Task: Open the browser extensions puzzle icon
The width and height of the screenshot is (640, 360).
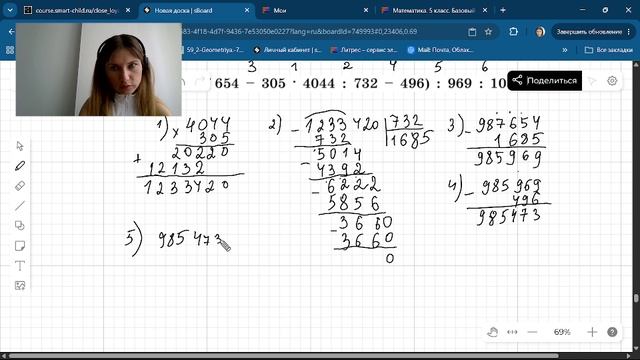Action: 513,32
